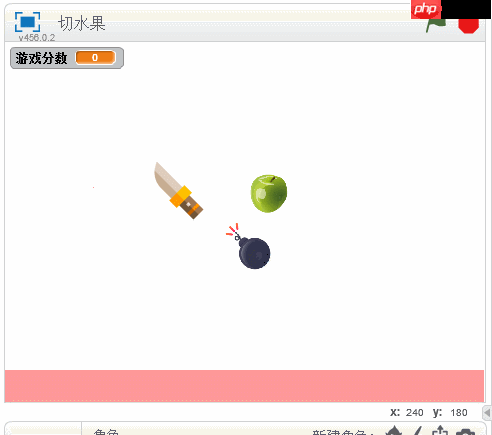Switch the stage to full screen
Image resolution: width=492 pixels, height=435 pixels.
click(27, 22)
